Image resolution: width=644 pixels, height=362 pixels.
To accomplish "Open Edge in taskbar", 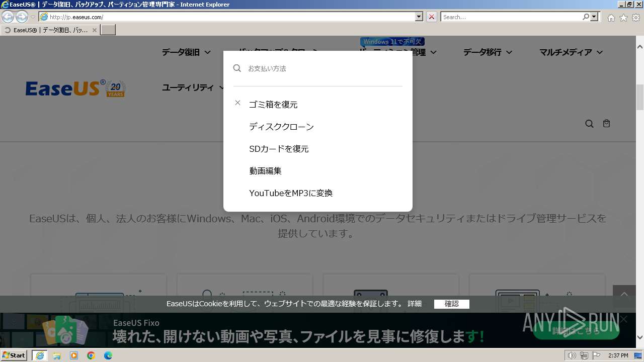I will pyautogui.click(x=108, y=355).
